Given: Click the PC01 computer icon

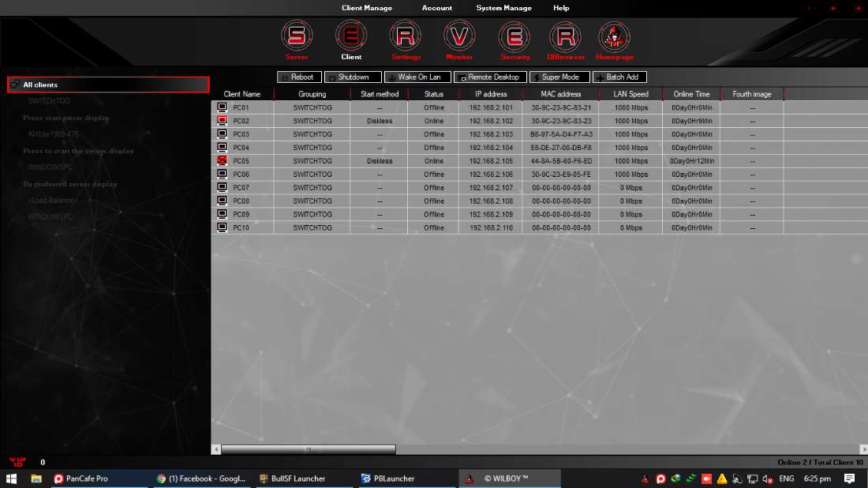Looking at the screenshot, I should (222, 107).
